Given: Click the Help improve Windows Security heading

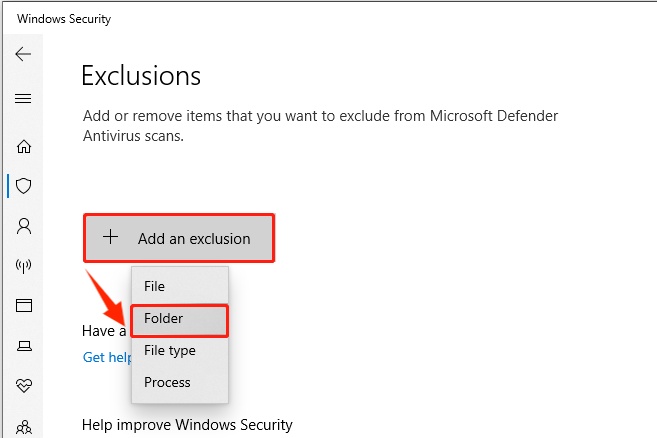Looking at the screenshot, I should (x=187, y=426).
